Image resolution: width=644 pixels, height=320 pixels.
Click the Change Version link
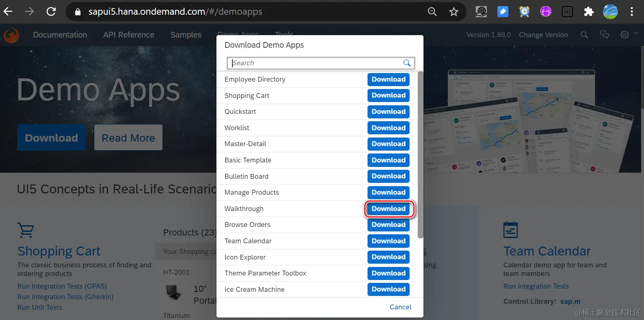(544, 35)
